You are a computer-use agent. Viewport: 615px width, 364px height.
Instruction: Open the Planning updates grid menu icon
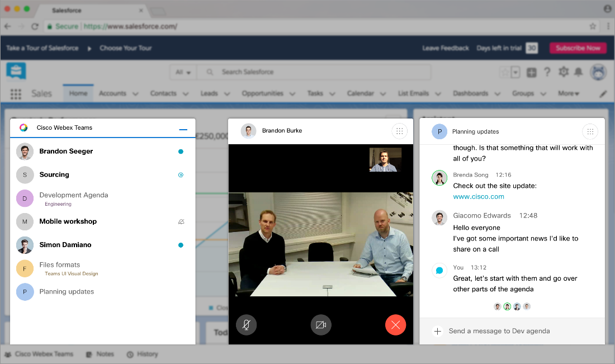click(x=590, y=131)
